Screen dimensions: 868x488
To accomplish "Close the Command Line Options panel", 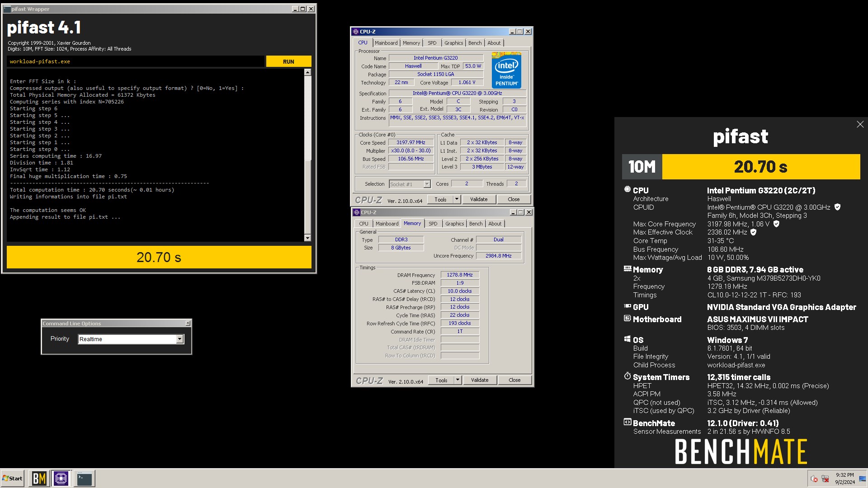I will 188,323.
